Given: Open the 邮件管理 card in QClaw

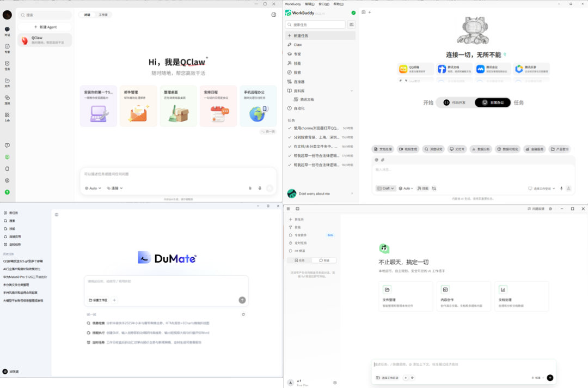Looking at the screenshot, I should 138,106.
